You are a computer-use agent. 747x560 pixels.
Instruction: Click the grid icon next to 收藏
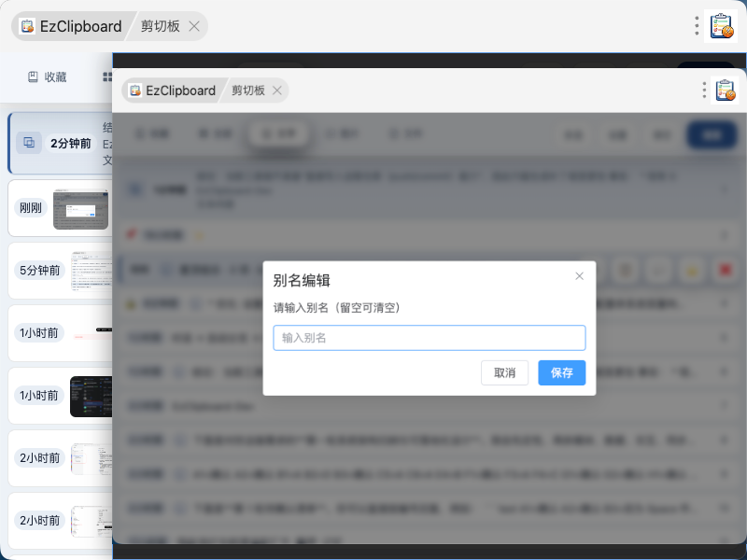[107, 77]
